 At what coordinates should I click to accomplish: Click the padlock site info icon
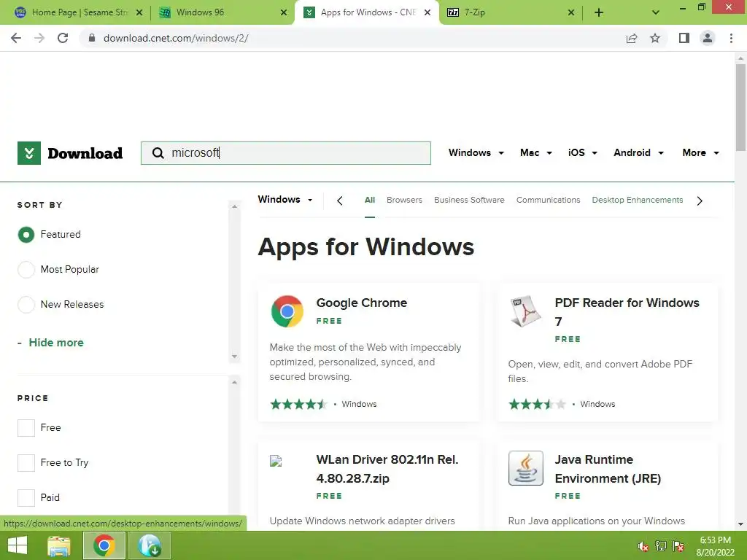tap(92, 38)
